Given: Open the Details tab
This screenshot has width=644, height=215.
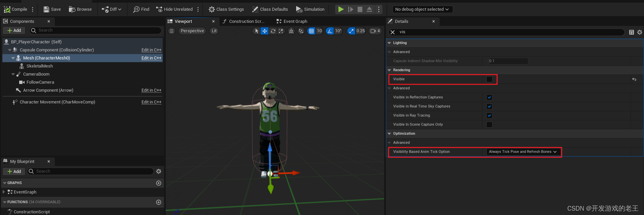Looking at the screenshot, I should point(401,21).
